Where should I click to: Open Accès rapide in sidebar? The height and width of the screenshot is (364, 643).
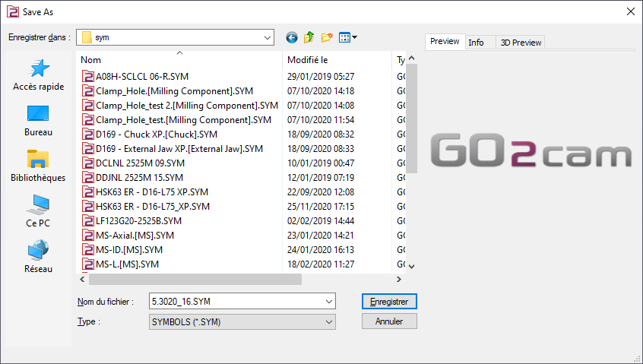pos(39,76)
